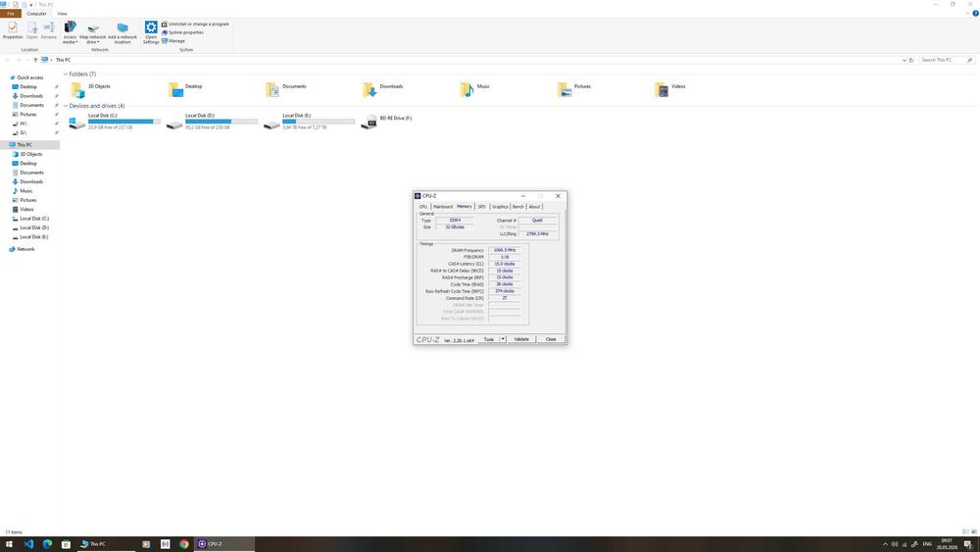This screenshot has width=980, height=552.
Task: Click Uninstall or change a program
Action: click(x=195, y=24)
